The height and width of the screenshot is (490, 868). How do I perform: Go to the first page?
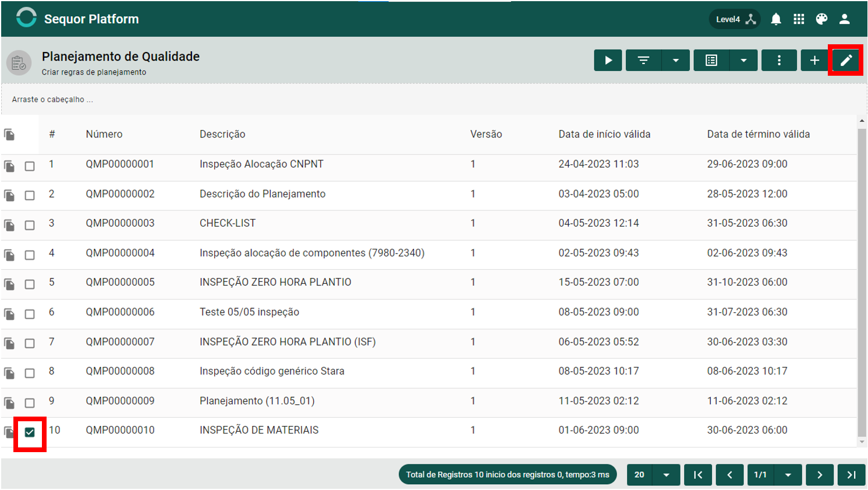(698, 474)
